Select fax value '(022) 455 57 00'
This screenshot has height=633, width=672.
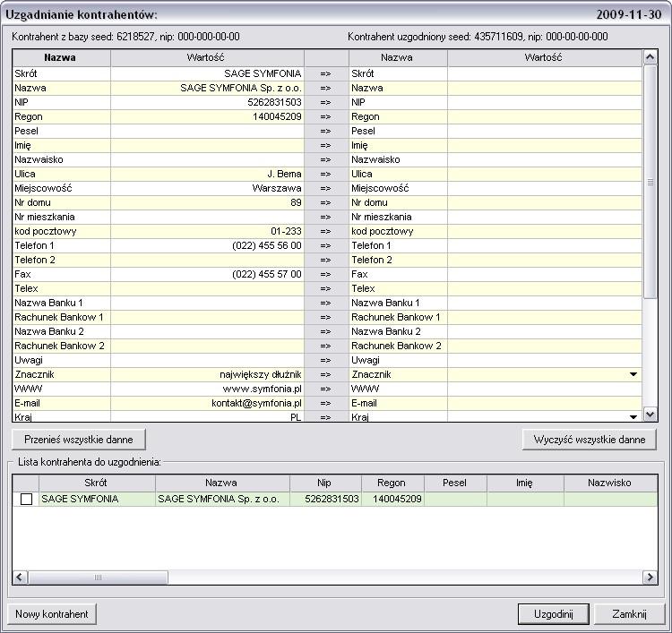coord(267,274)
